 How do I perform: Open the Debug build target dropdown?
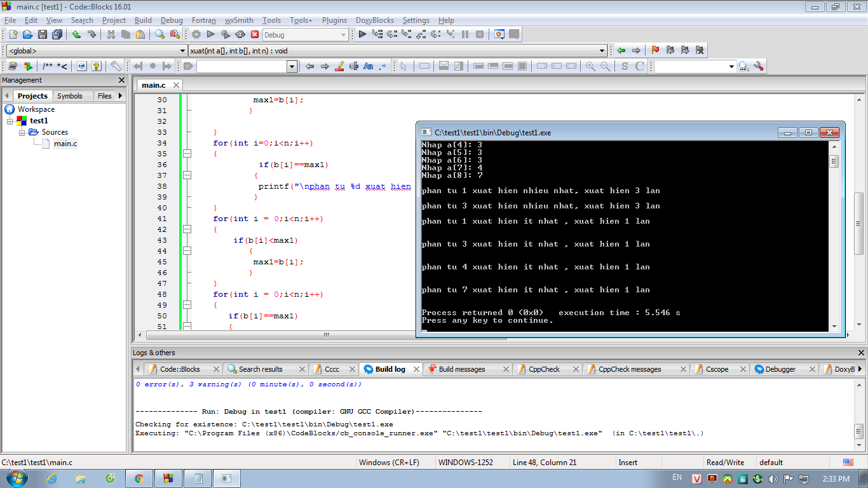[343, 35]
